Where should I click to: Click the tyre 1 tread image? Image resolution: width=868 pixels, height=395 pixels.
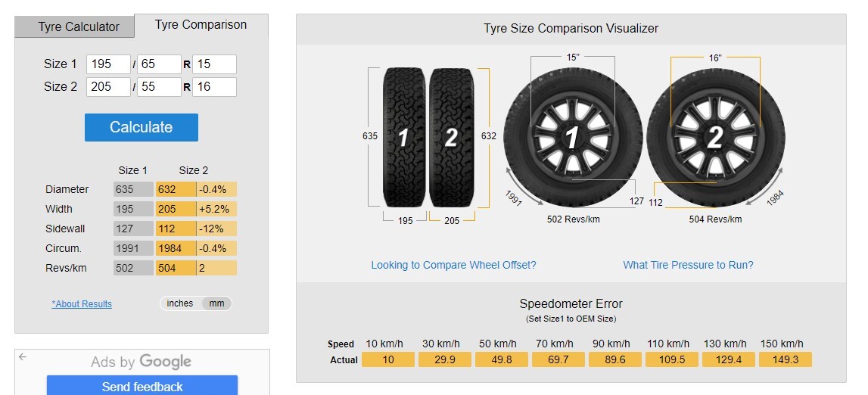[404, 137]
